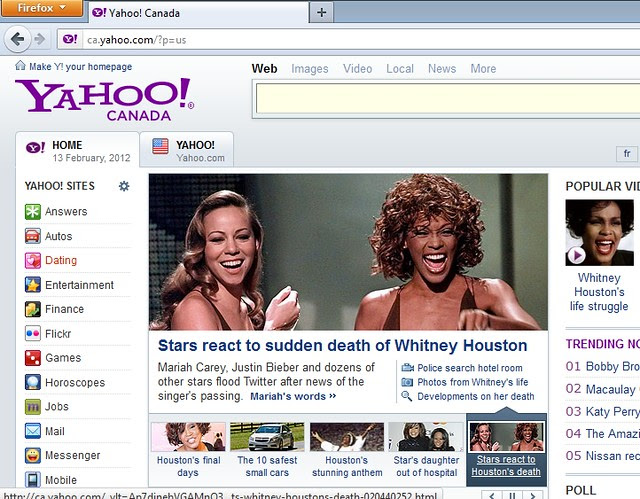Open Police search hotel room link

coord(470,368)
